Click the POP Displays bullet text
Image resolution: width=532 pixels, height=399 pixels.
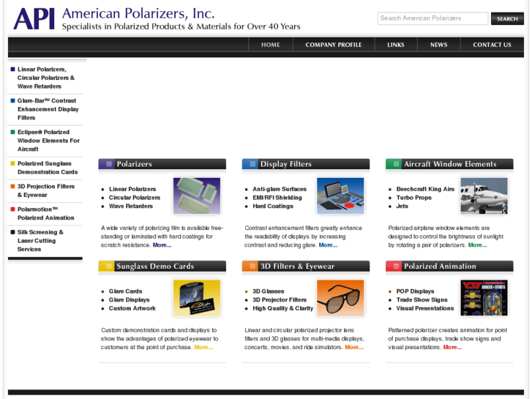415,291
